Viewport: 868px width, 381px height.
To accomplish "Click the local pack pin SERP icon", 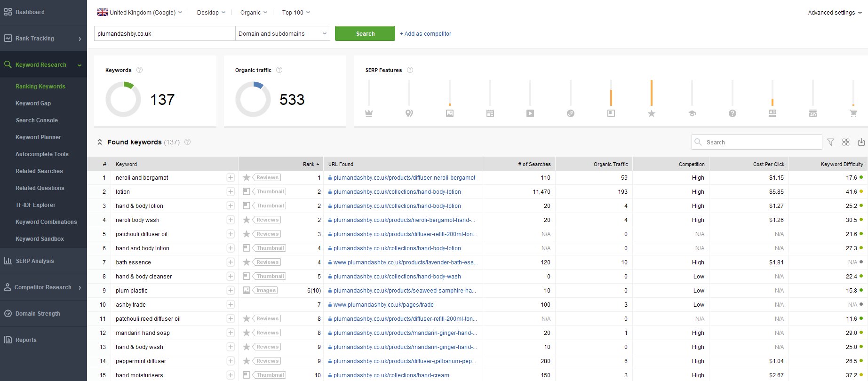I will point(409,113).
